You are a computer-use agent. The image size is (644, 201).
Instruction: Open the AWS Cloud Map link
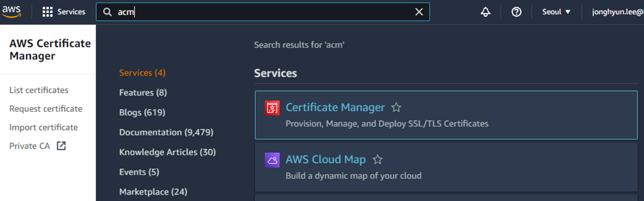click(326, 159)
